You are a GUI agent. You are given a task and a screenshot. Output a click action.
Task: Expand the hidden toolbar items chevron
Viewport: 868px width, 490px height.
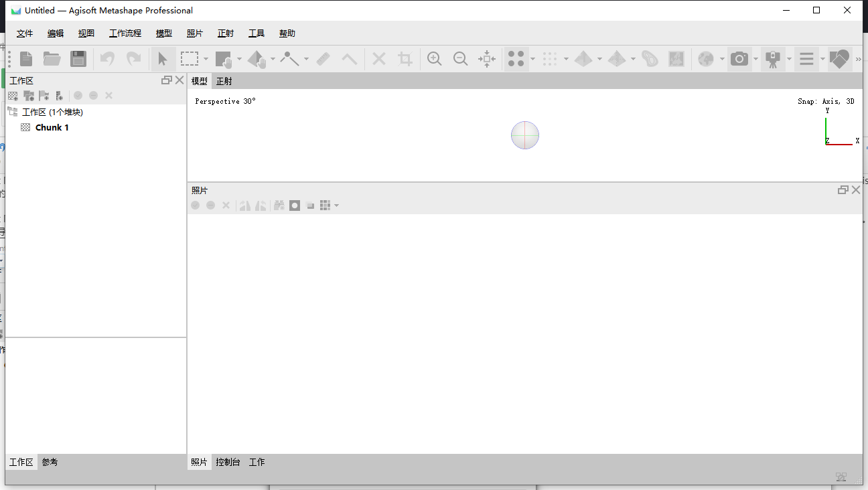(858, 60)
